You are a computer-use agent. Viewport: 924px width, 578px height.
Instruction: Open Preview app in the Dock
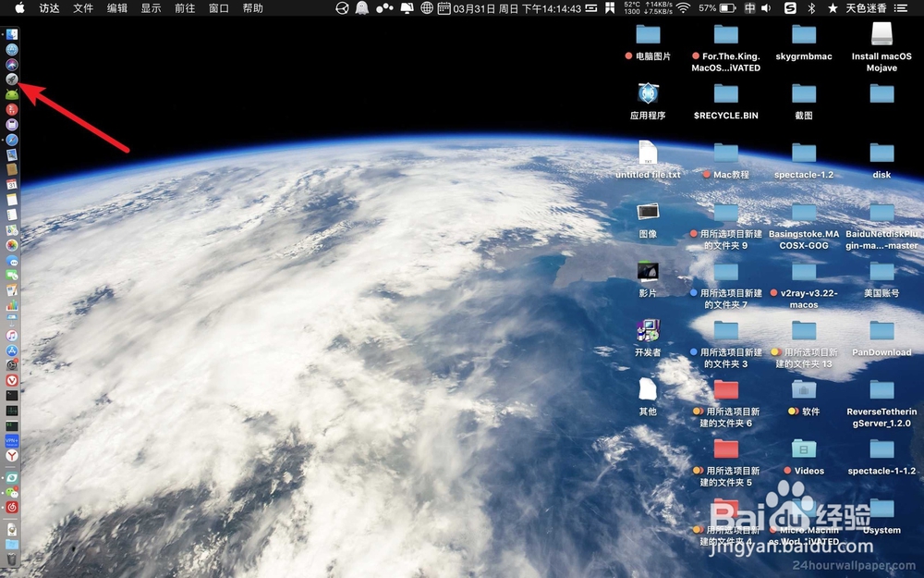(12, 155)
